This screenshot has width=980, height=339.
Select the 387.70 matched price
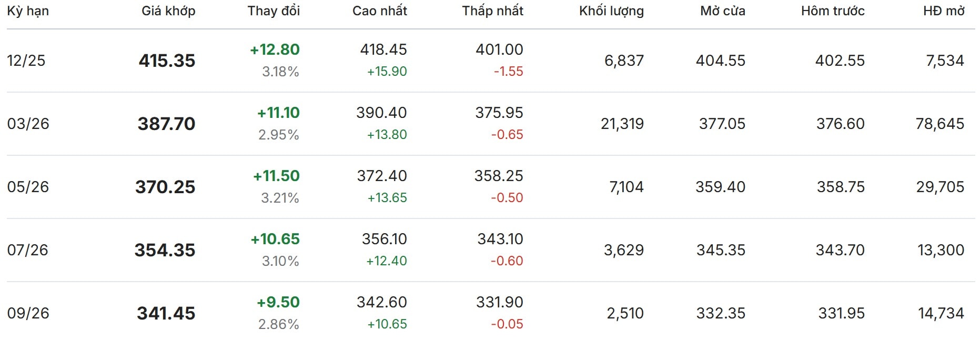point(166,124)
